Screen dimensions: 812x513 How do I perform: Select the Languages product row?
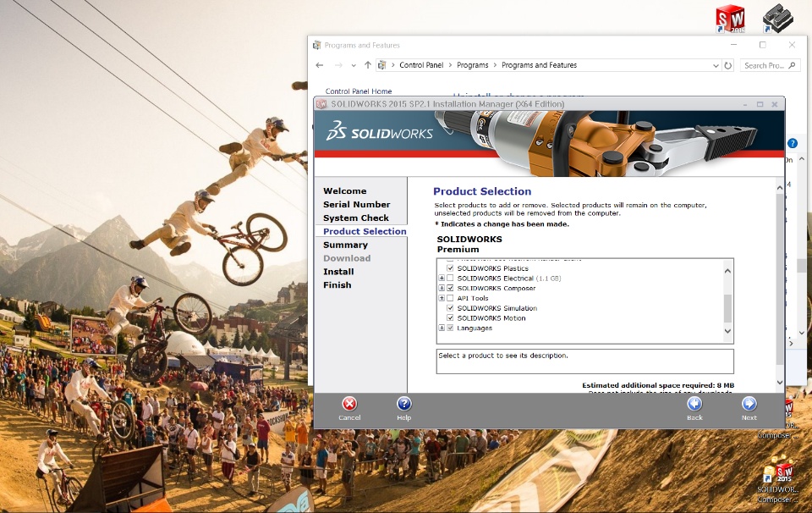pyautogui.click(x=475, y=328)
